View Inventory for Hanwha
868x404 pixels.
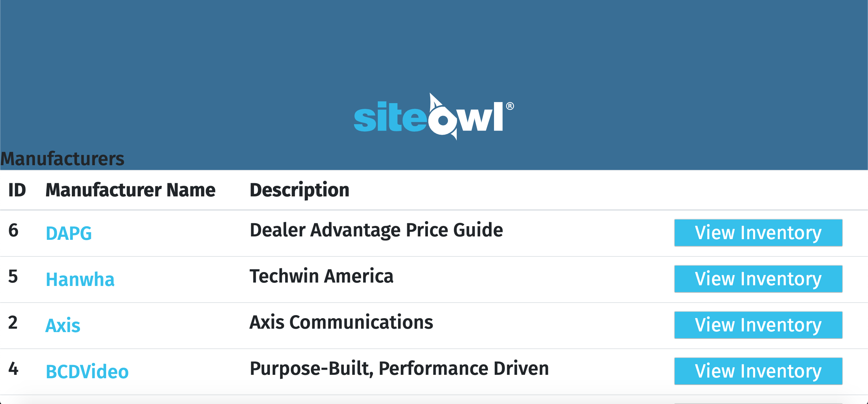tap(758, 279)
